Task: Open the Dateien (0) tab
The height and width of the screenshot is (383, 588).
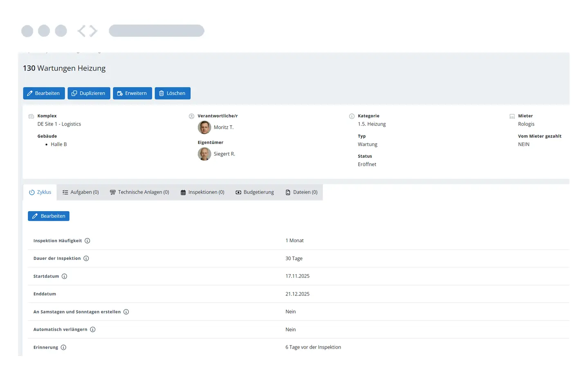Action: pos(301,192)
